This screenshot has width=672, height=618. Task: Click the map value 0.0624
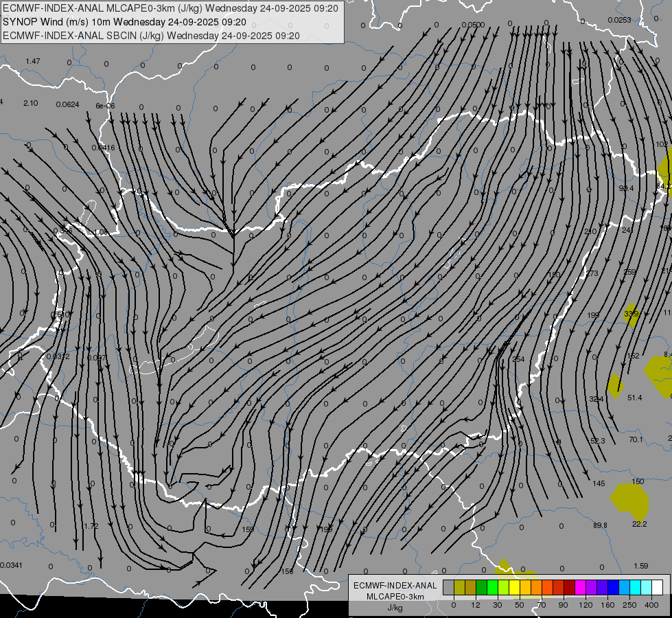67,104
